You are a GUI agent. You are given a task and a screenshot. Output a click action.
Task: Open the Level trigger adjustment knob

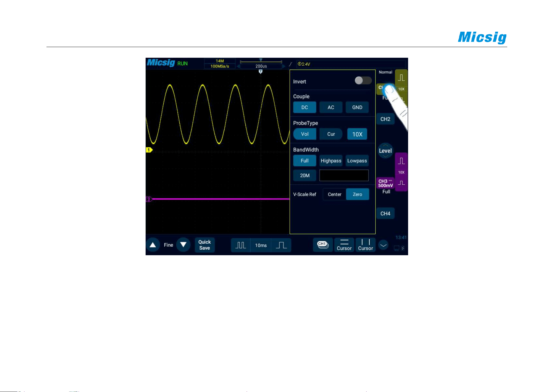[385, 151]
